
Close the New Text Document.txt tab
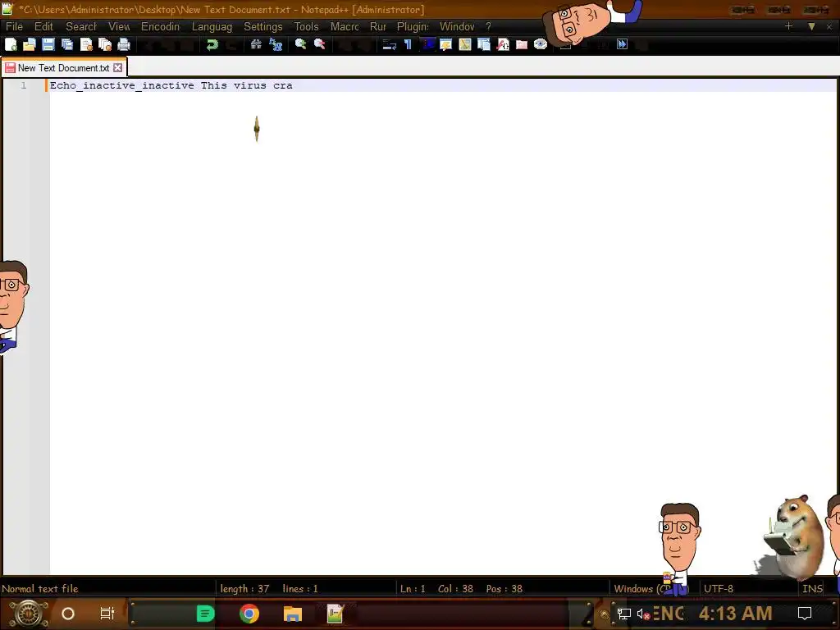click(118, 68)
